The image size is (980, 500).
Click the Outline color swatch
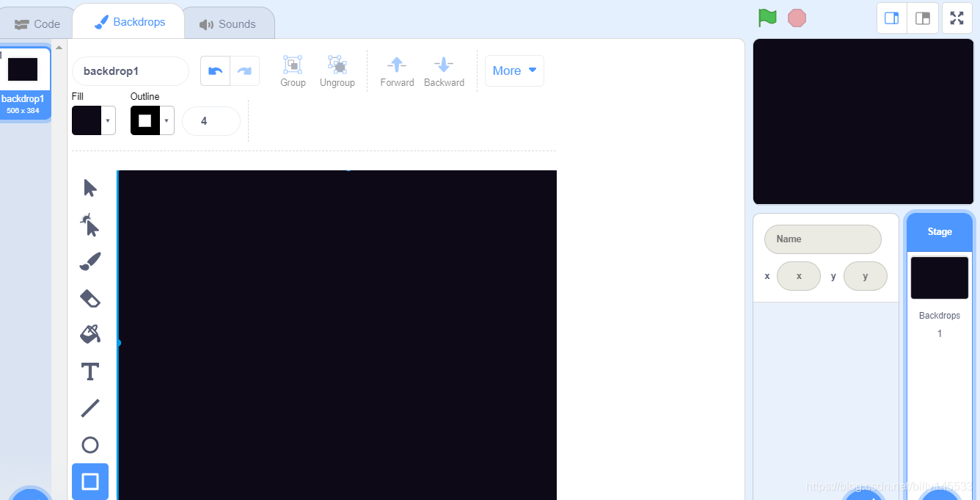(x=145, y=120)
